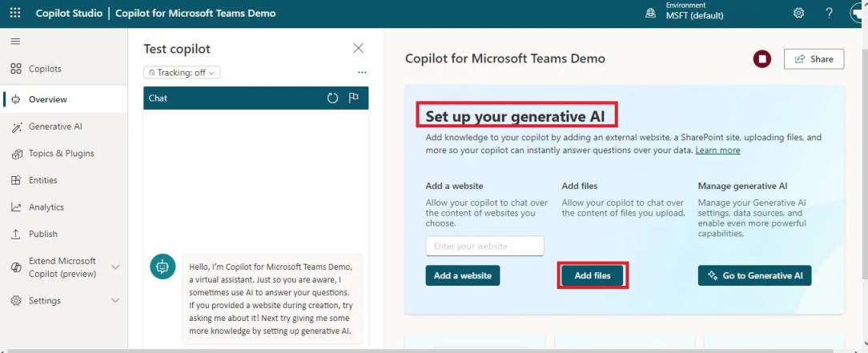Click the Overview bot icon
The image size is (868, 353).
click(16, 99)
